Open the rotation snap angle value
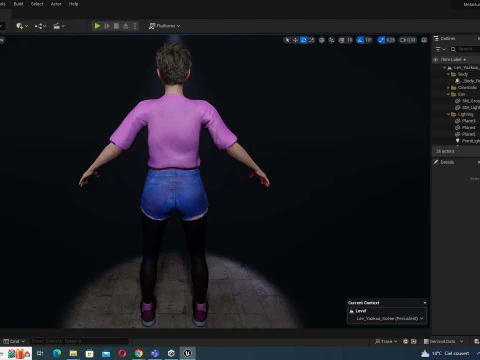480x360 pixels. tap(368, 40)
